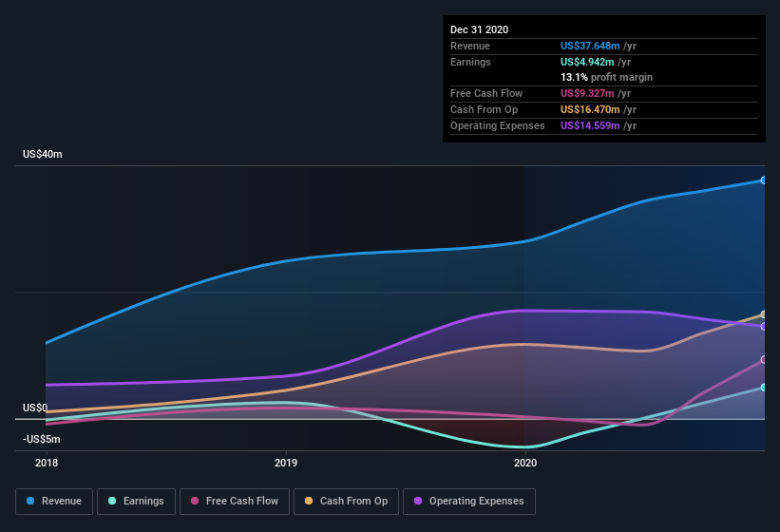Click the Cash From Op endpoint marker

click(764, 314)
